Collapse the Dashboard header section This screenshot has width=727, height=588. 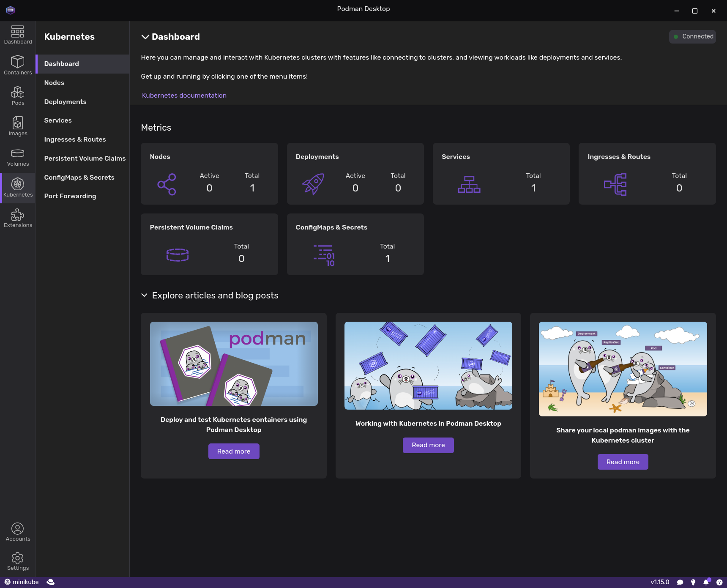145,37
